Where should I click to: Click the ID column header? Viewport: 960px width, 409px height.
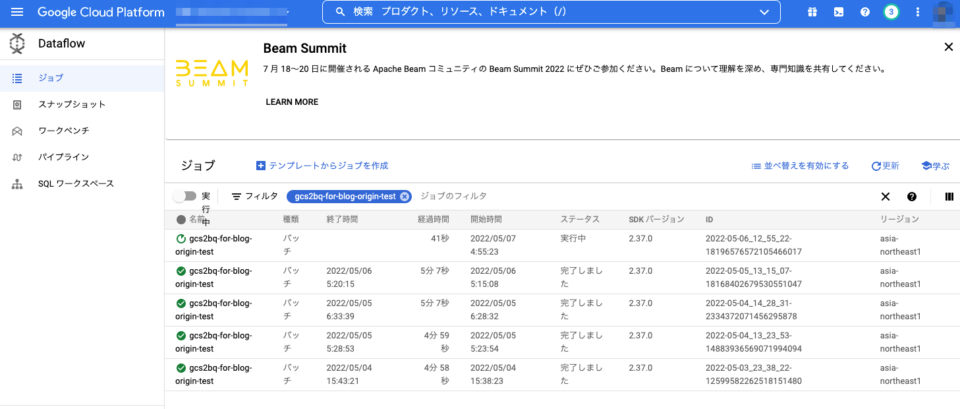[x=710, y=219]
